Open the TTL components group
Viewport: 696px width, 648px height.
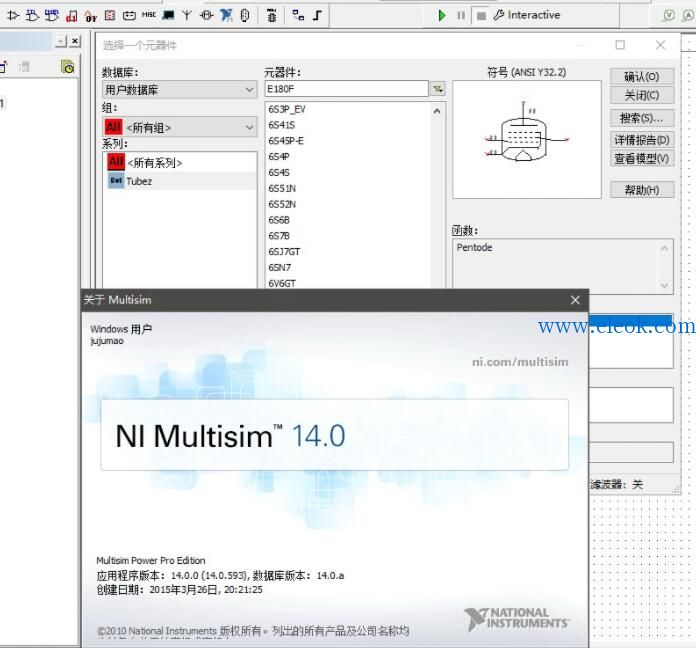pyautogui.click(x=32, y=16)
